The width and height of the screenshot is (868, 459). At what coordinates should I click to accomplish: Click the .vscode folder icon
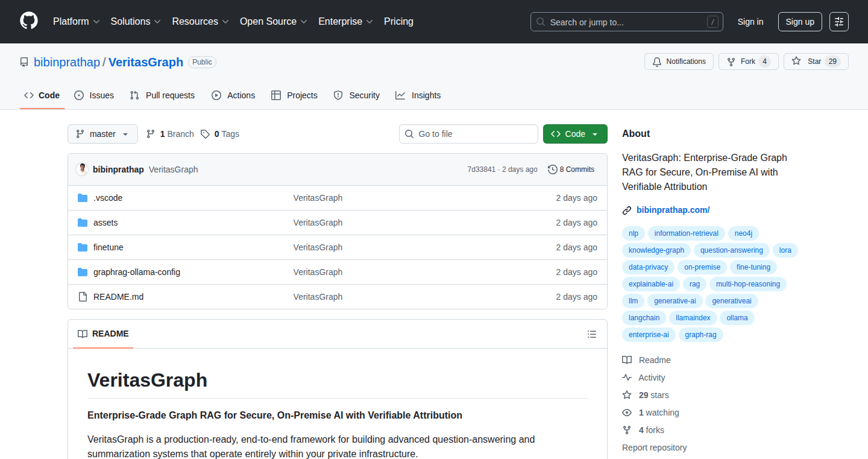pyautogui.click(x=83, y=198)
